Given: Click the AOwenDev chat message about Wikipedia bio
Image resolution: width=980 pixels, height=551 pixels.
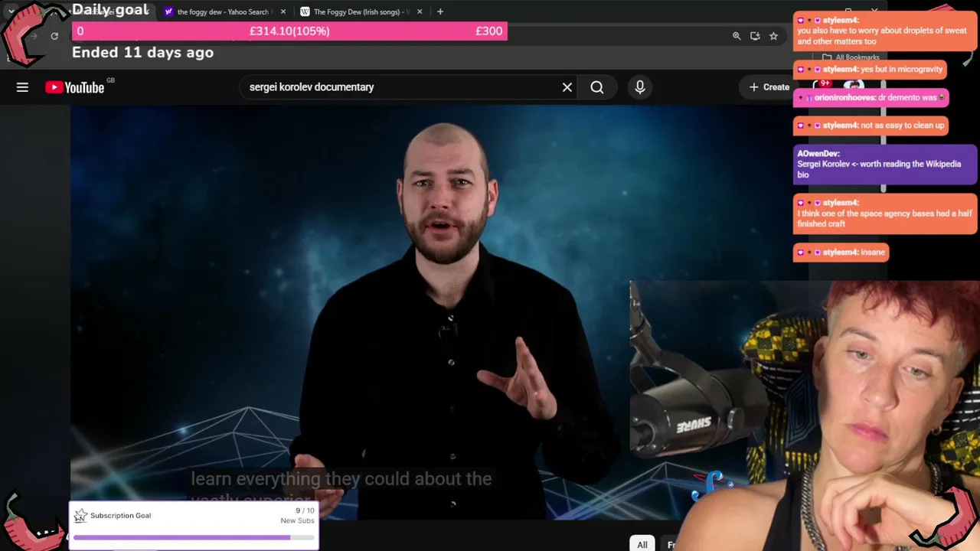Looking at the screenshot, I should pos(885,165).
